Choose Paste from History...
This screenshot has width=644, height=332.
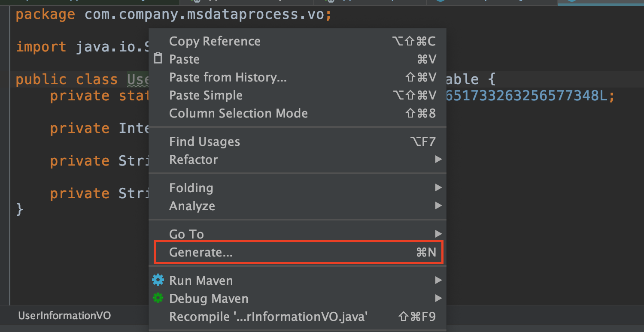coord(228,77)
